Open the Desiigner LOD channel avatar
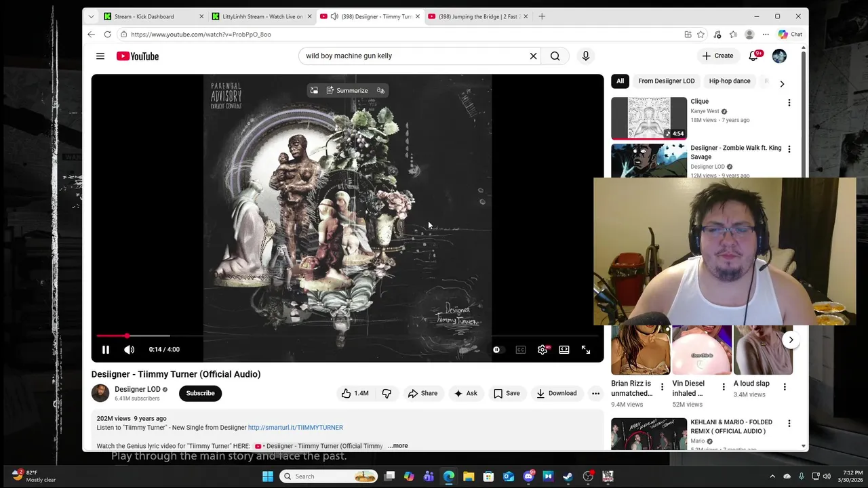The height and width of the screenshot is (488, 868). coord(100,393)
